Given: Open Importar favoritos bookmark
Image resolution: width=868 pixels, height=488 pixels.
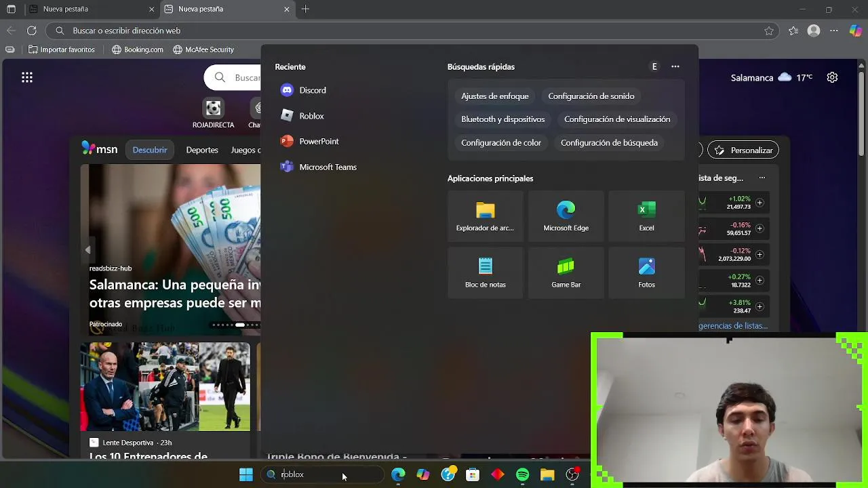Looking at the screenshot, I should (x=60, y=49).
